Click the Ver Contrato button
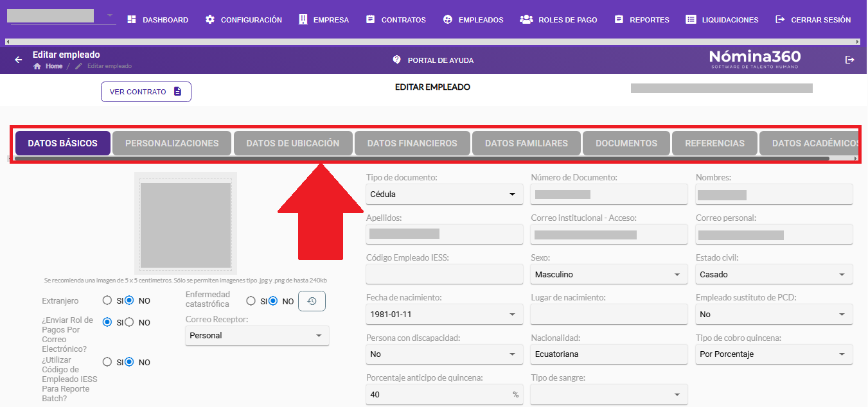 click(x=146, y=92)
